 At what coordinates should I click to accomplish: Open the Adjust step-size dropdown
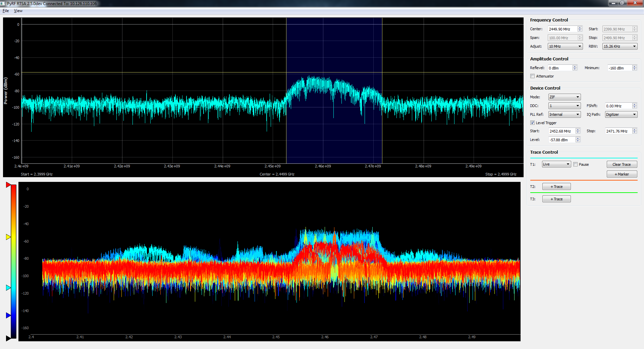click(x=565, y=46)
